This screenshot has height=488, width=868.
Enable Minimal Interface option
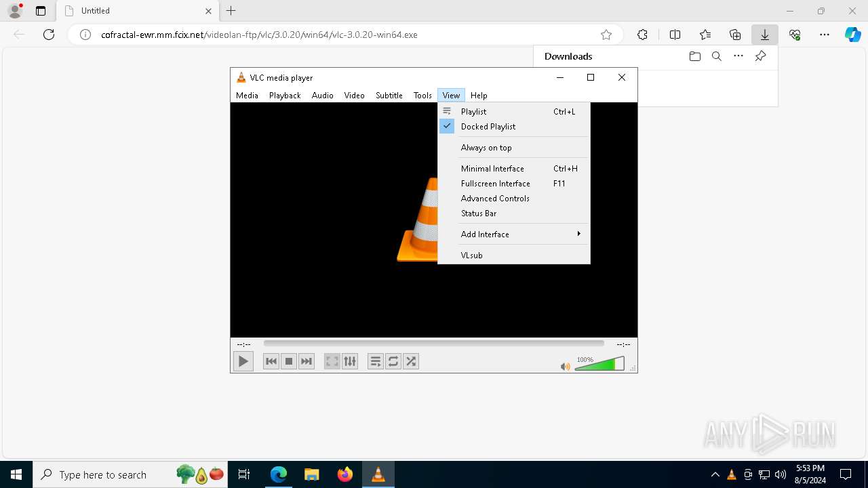click(x=514, y=169)
